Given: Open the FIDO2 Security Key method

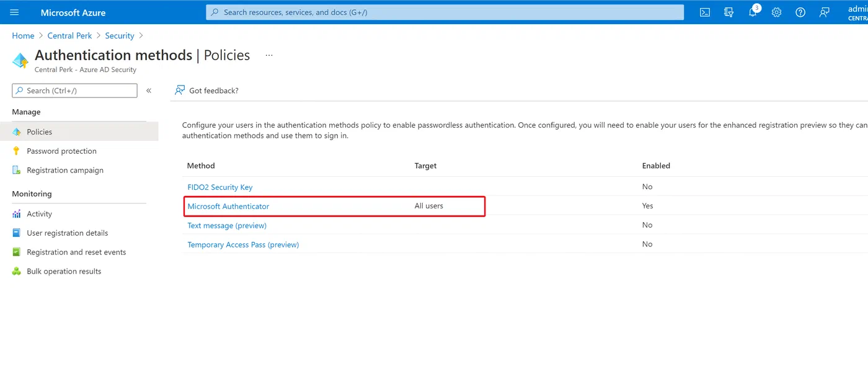Looking at the screenshot, I should (x=220, y=187).
